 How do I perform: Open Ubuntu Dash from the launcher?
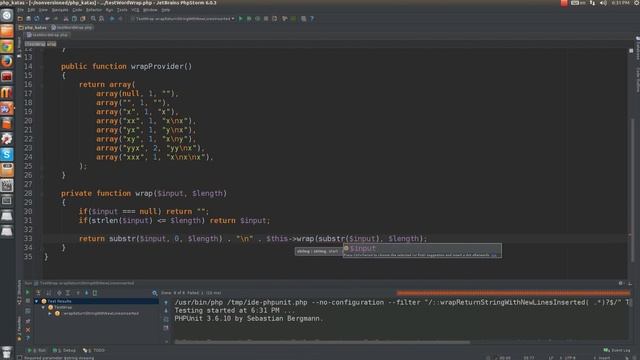[x=7, y=16]
